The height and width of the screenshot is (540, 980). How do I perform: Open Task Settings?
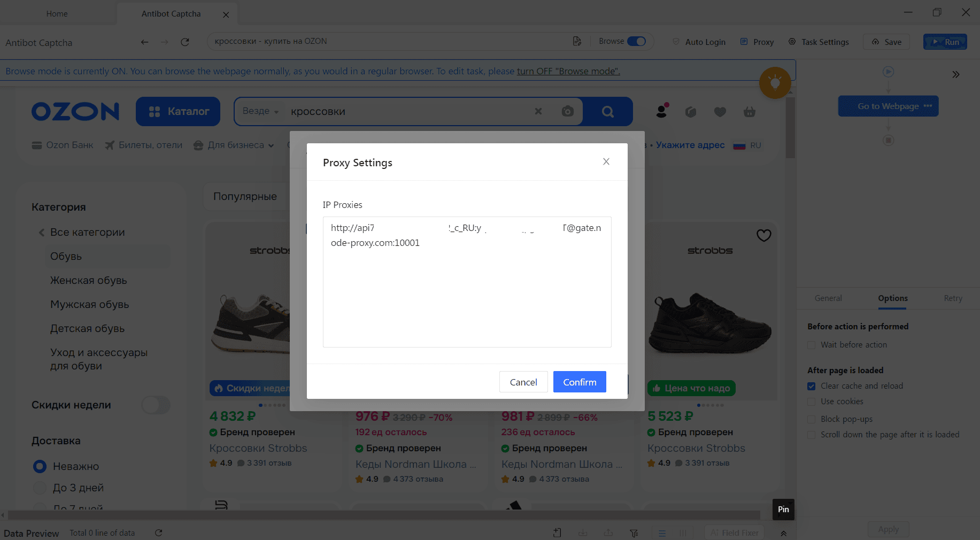(819, 42)
